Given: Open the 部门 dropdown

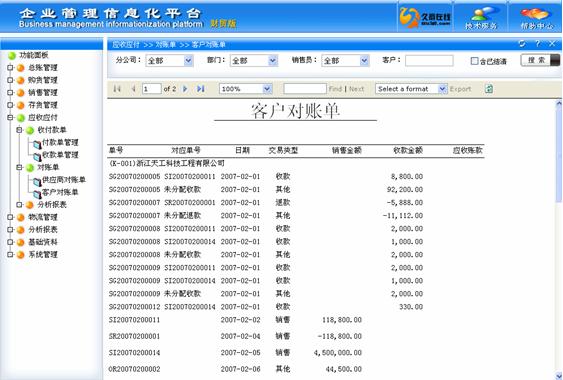Looking at the screenshot, I should click(273, 61).
